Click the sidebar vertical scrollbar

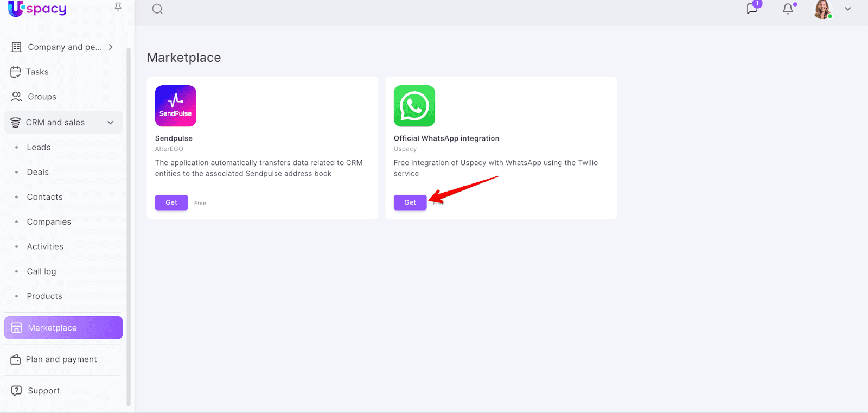pos(129,227)
